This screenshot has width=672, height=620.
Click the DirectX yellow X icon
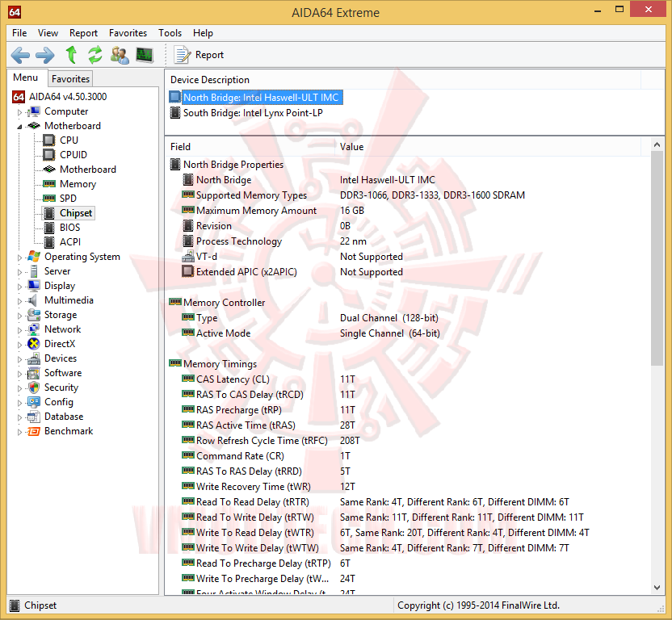click(33, 344)
